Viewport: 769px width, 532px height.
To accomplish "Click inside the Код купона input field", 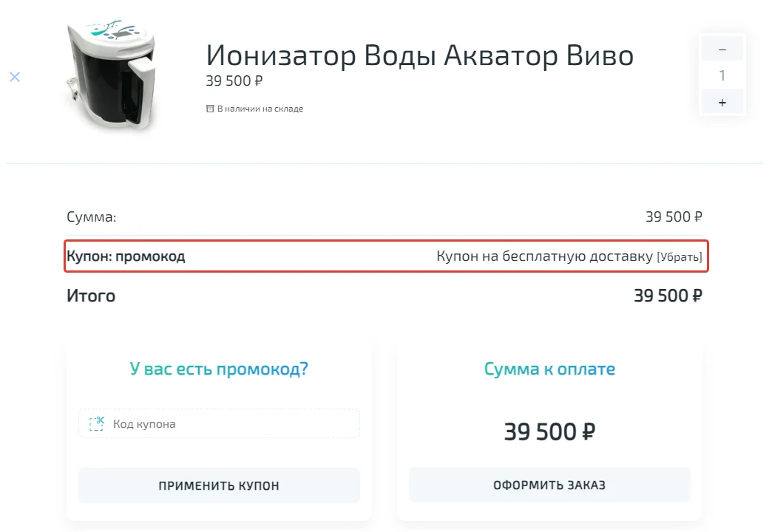I will pos(219,423).
